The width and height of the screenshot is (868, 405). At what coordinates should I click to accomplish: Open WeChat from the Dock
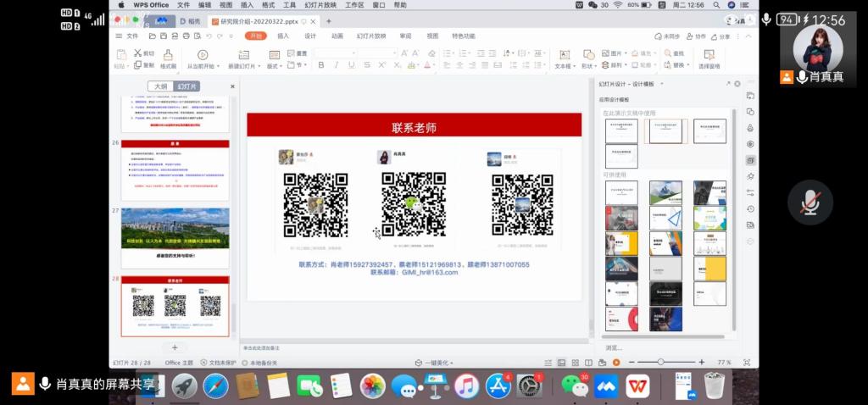click(x=576, y=386)
